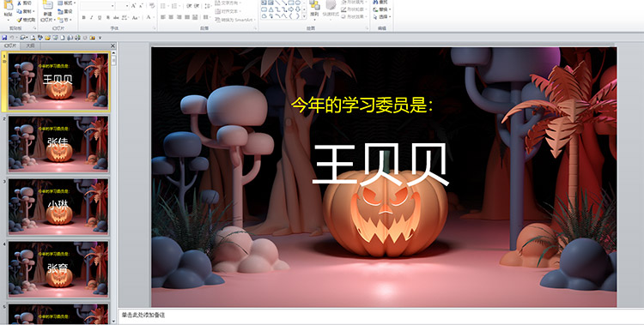This screenshot has height=325, width=644.
Task: Select the text box shape in shapes gallery
Action: coord(264,3)
